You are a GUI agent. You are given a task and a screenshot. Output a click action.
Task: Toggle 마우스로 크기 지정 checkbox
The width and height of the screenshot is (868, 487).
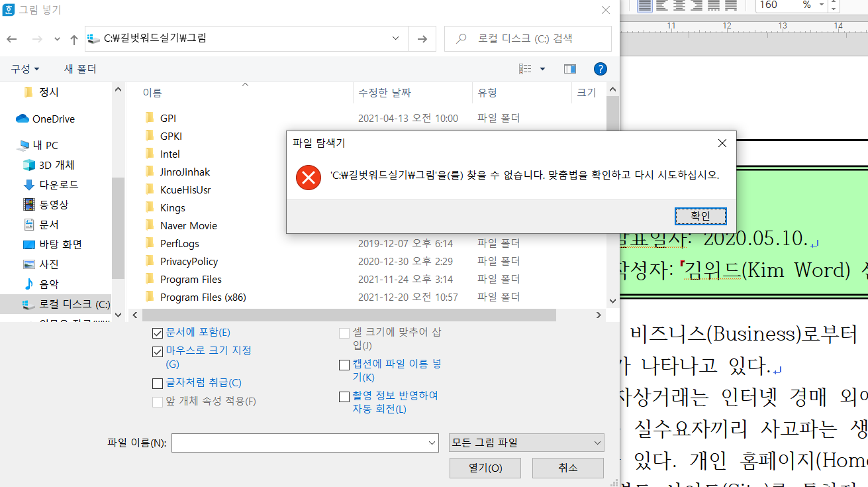pyautogui.click(x=158, y=351)
